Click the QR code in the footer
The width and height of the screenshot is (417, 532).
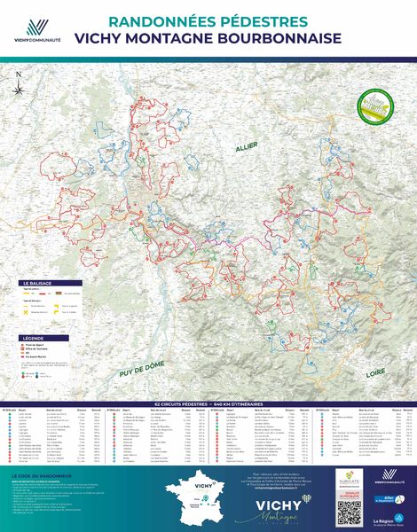(349, 512)
